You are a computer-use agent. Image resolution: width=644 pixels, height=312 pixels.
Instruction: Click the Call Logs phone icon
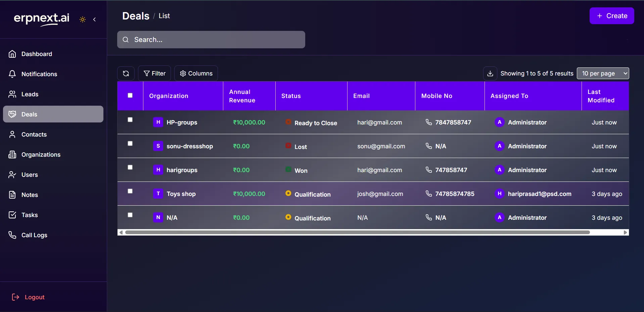click(x=12, y=235)
